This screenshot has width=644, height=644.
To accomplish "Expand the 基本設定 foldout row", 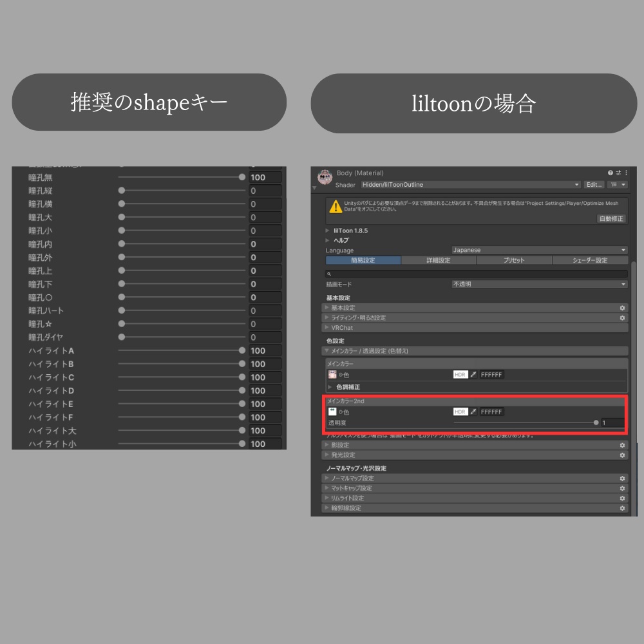I will coord(475,308).
